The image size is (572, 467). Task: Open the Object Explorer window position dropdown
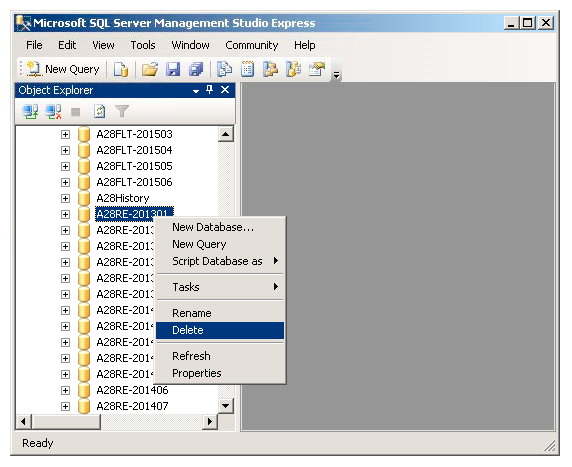(x=196, y=90)
